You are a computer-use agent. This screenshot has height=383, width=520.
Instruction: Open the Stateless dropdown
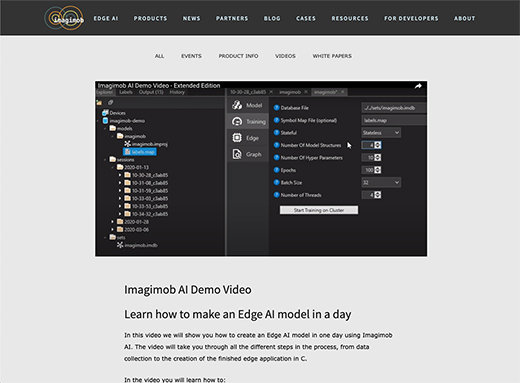coord(381,133)
